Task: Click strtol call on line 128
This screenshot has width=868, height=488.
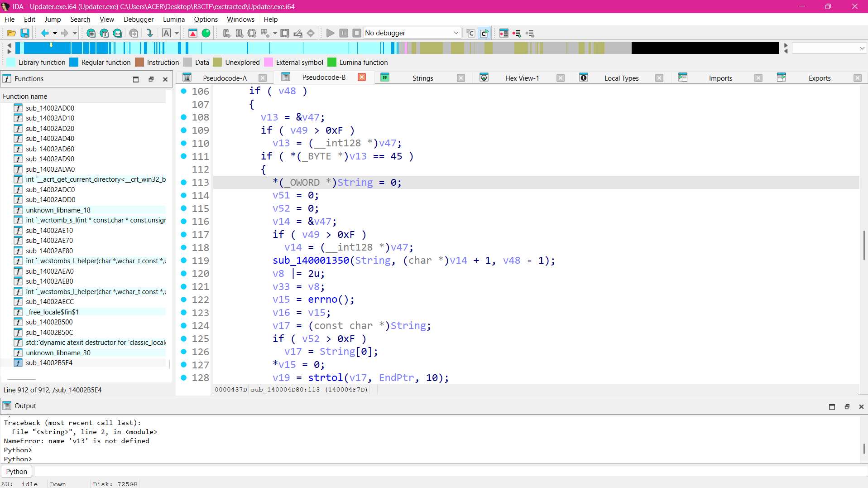Action: 326,378
